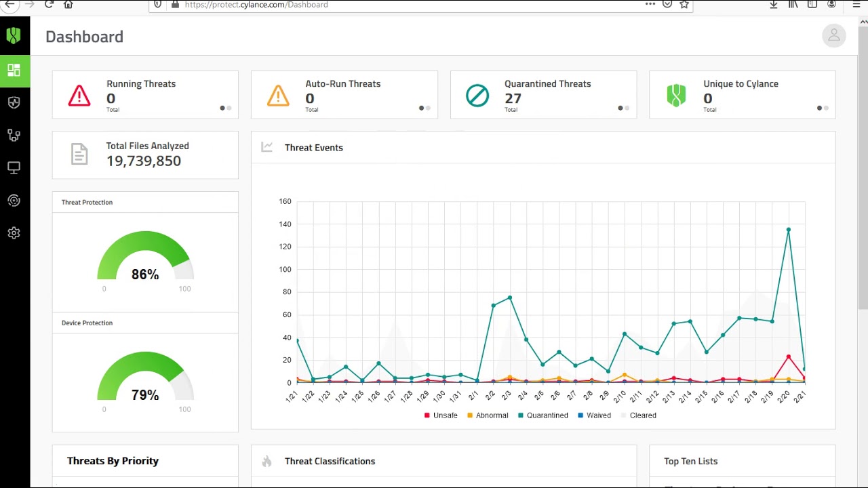Toggle the Waived series in the chart legend
868x488 pixels.
coord(594,415)
